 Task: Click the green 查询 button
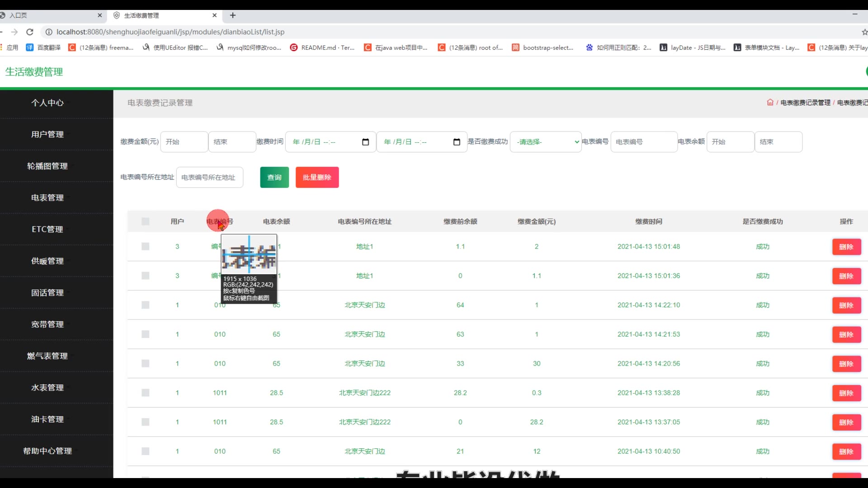(x=274, y=178)
